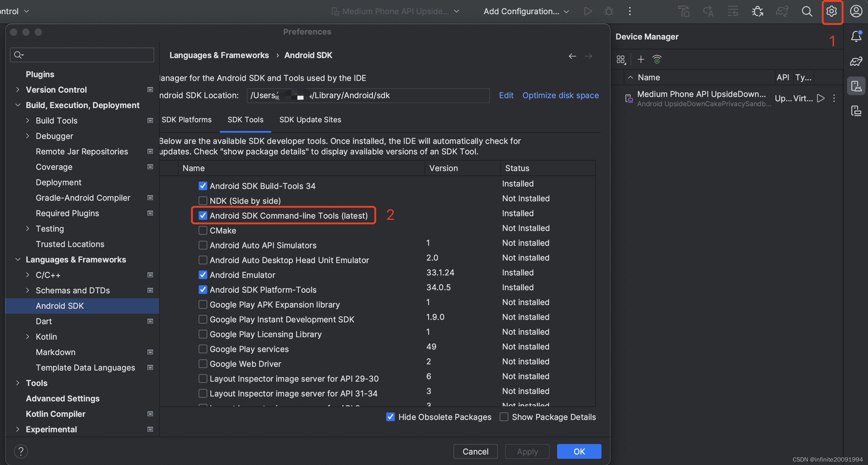
Task: Uncheck Android SDK Build-Tools 34
Action: point(203,186)
